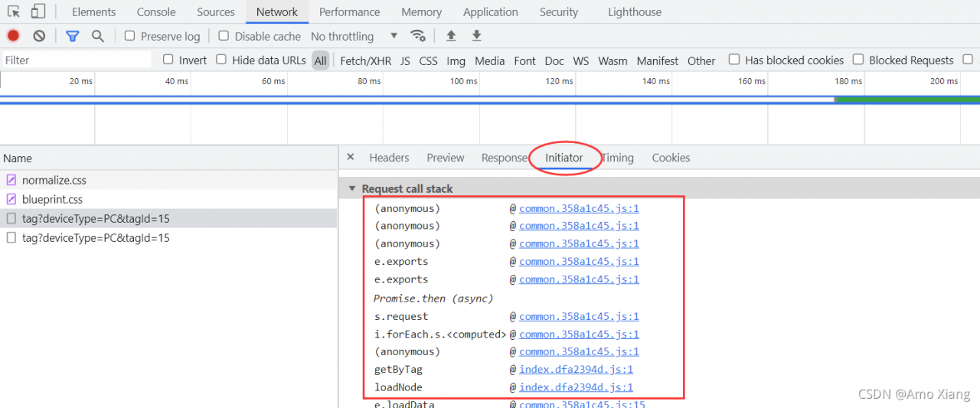
Task: Enable the Disable cache checkbox
Action: (x=224, y=36)
